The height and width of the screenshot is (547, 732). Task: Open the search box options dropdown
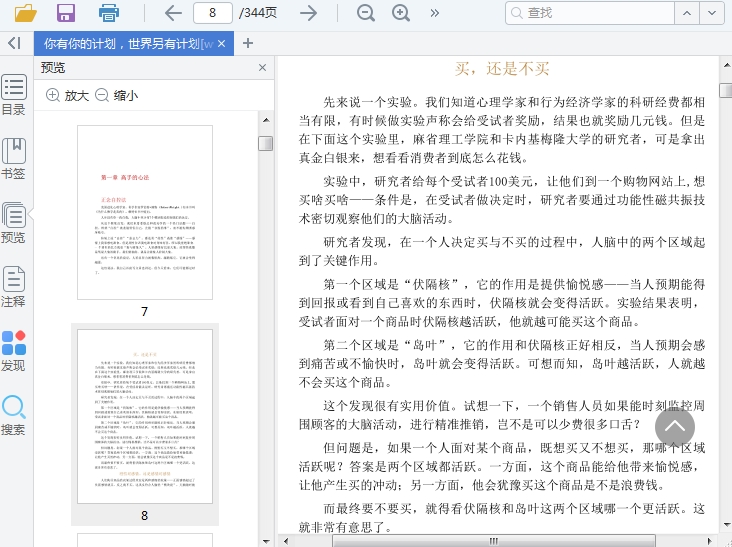tap(711, 13)
